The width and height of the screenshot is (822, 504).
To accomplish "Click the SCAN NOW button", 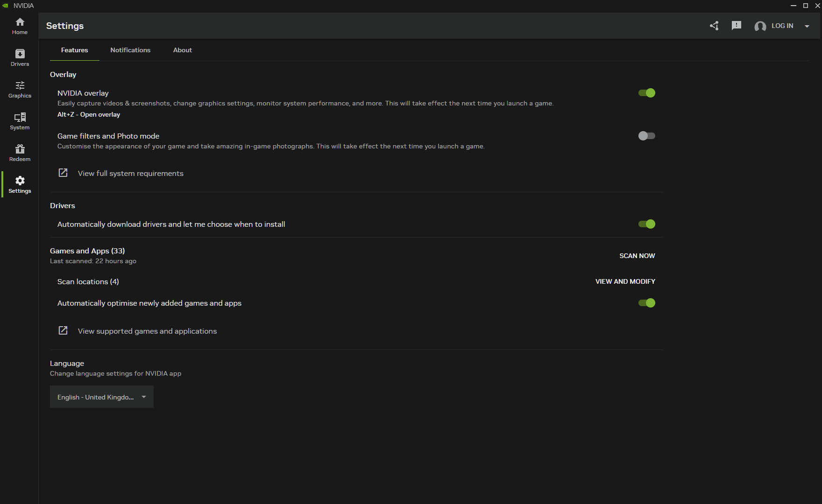I will pyautogui.click(x=637, y=256).
